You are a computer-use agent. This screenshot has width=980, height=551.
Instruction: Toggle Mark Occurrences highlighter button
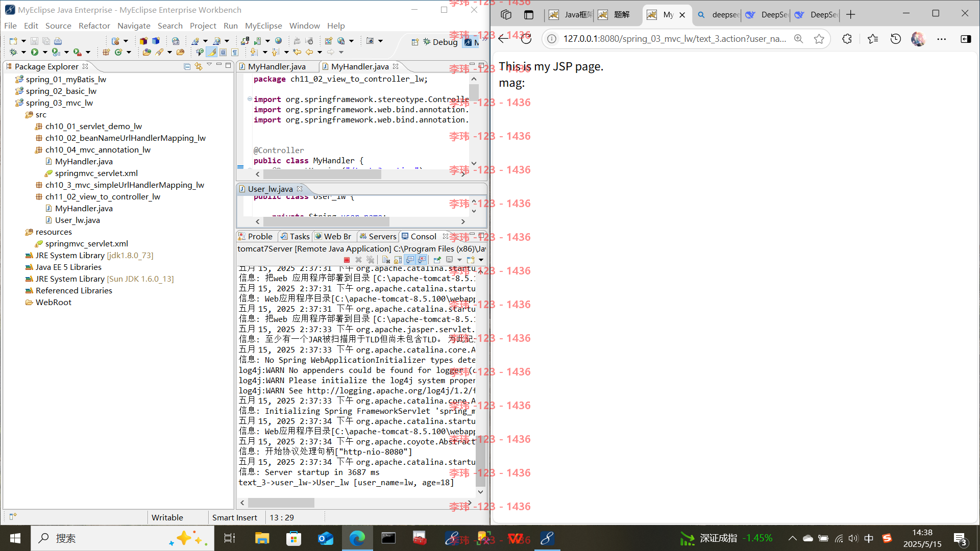pyautogui.click(x=212, y=52)
